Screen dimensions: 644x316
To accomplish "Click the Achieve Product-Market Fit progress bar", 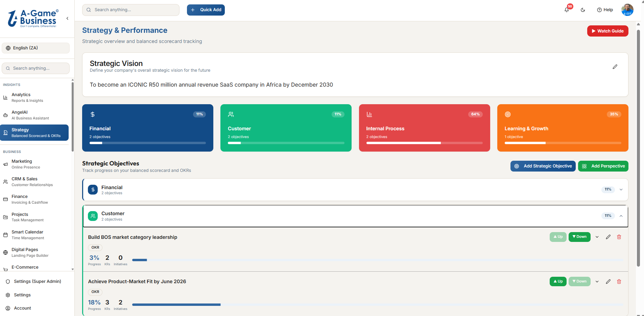I will click(377, 305).
